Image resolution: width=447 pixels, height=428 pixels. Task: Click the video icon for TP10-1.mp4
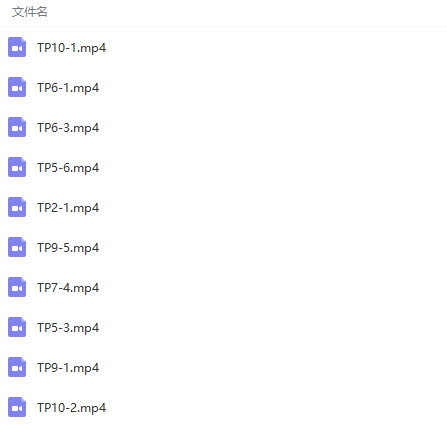(17, 47)
